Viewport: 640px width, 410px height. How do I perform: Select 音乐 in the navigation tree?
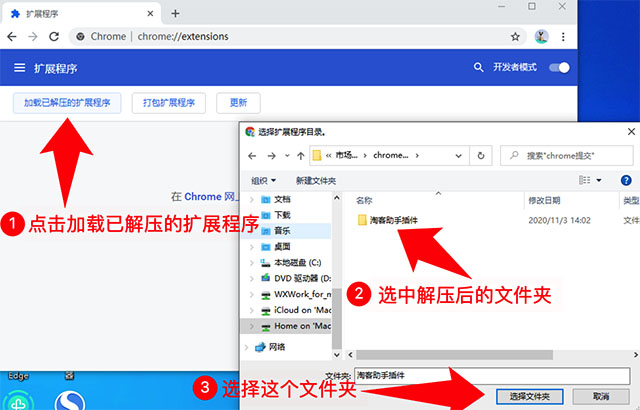282,231
